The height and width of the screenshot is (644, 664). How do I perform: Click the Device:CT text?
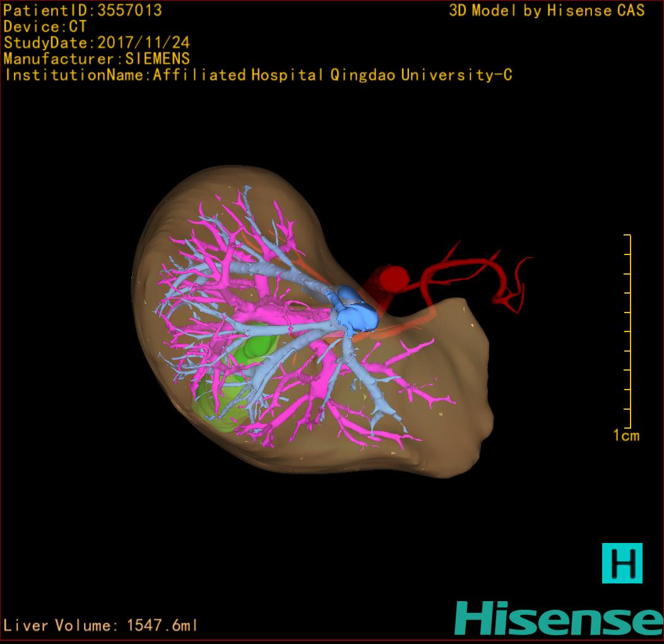coord(45,27)
